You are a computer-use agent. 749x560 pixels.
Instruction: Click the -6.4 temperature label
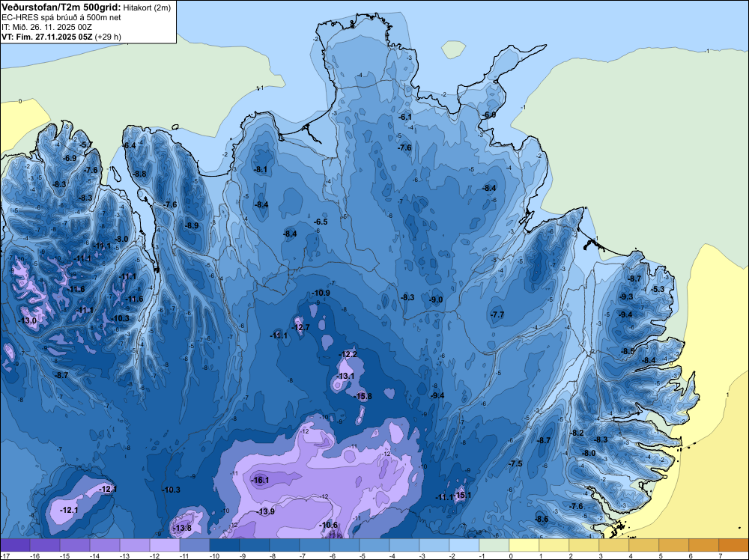tap(130, 145)
